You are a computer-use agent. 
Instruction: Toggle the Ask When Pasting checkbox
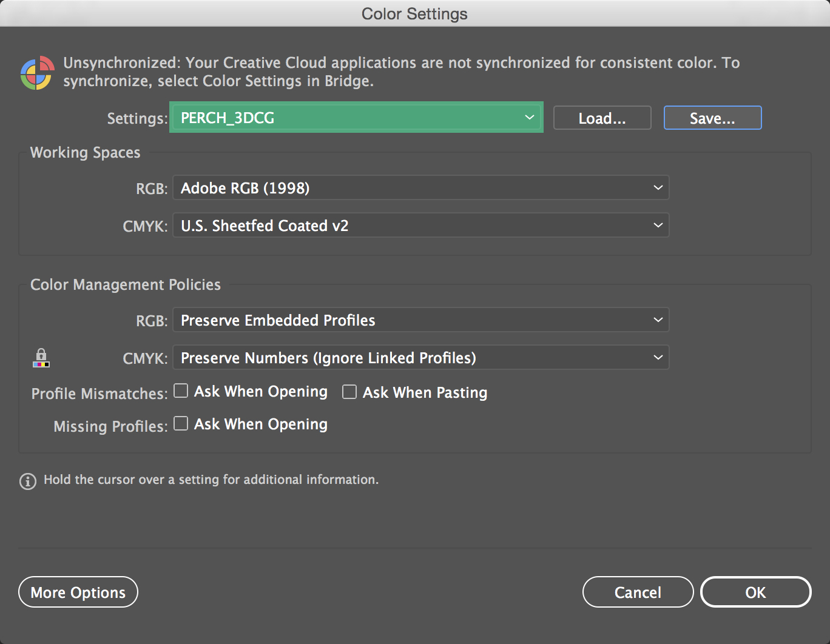[349, 392]
